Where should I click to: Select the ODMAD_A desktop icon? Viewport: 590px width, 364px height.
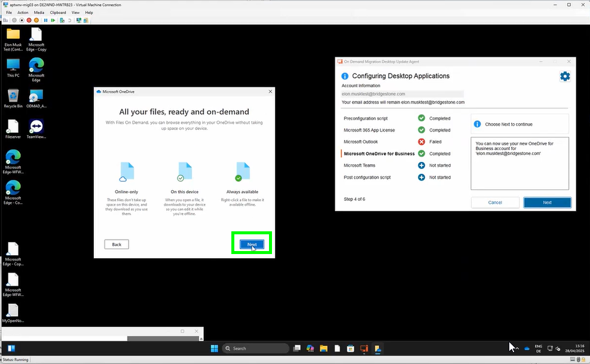[x=36, y=99]
